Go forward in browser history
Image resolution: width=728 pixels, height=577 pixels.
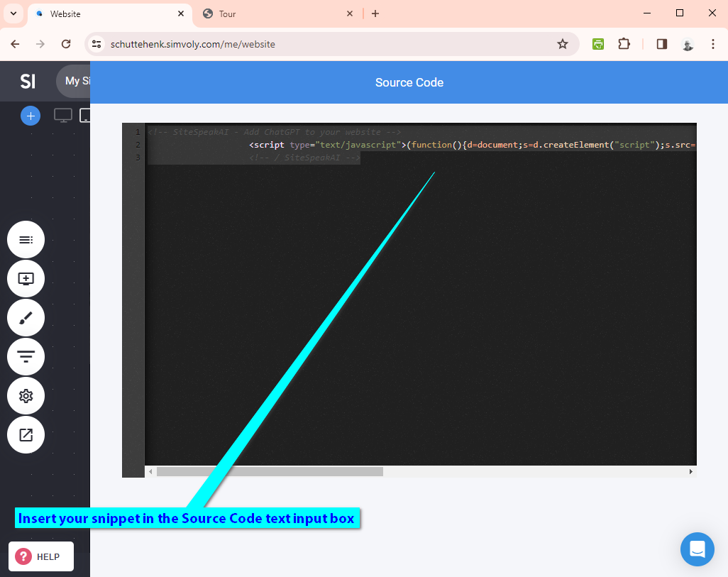click(x=40, y=44)
